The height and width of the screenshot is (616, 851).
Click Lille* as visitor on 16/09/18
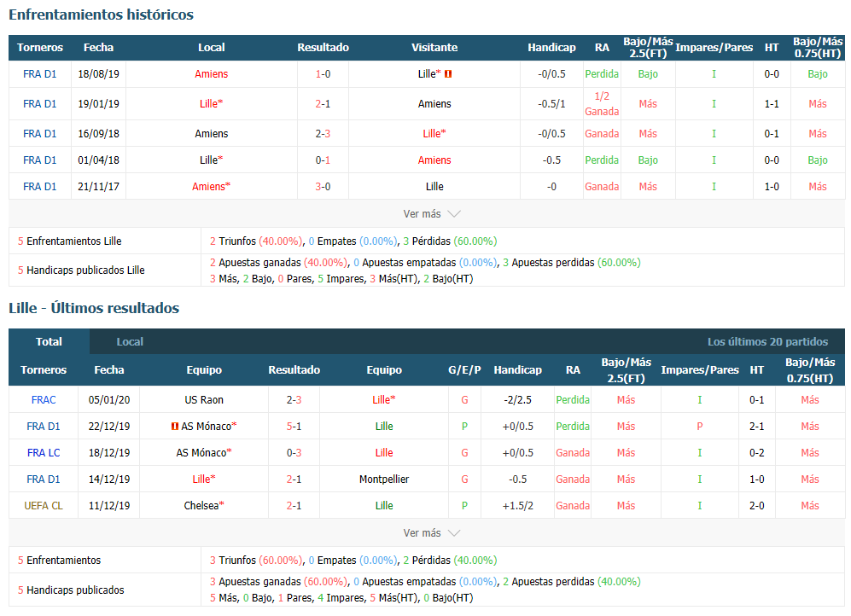434,133
